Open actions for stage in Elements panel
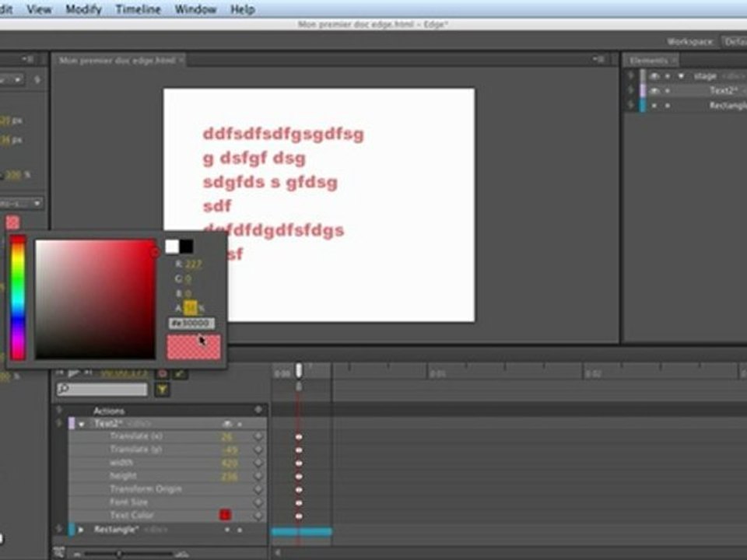The width and height of the screenshot is (747, 560). point(631,75)
